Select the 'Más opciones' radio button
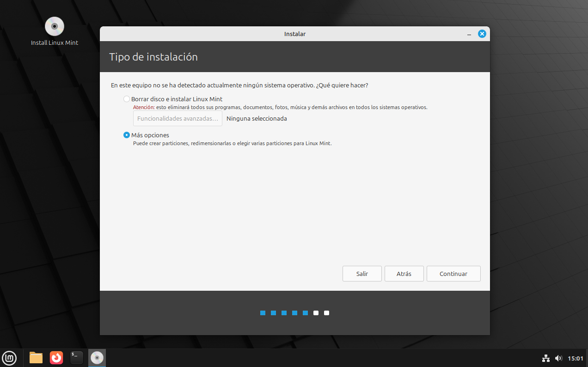Image resolution: width=588 pixels, height=367 pixels. (127, 135)
